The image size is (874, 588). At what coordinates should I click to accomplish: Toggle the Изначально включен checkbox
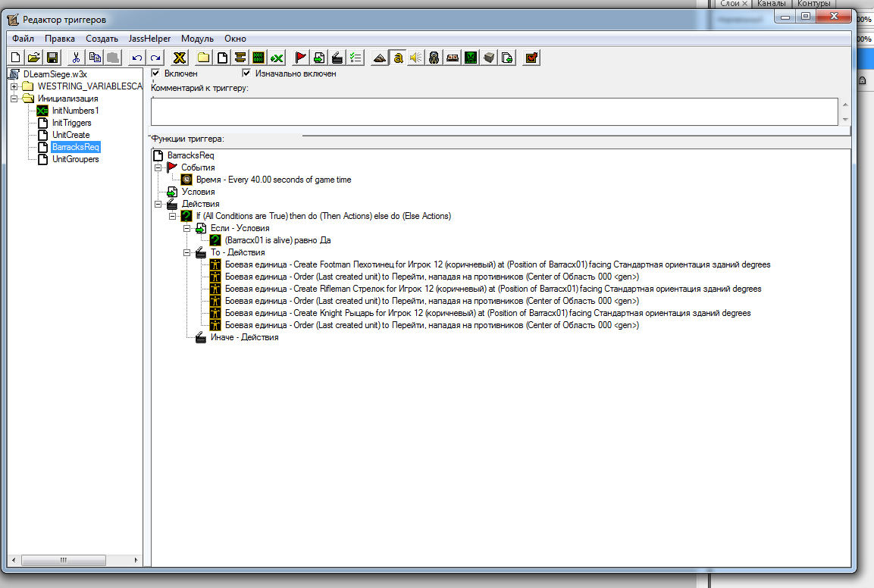pyautogui.click(x=246, y=73)
